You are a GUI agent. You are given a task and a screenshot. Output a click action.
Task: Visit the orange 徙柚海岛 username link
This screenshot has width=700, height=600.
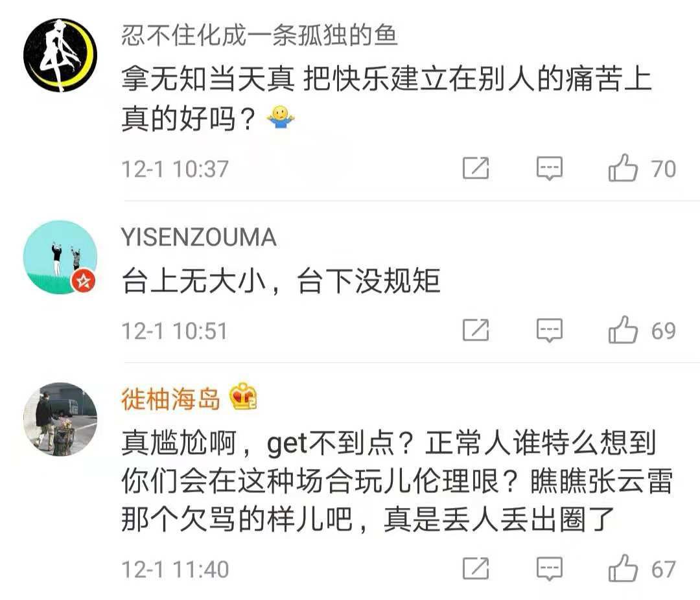(171, 398)
